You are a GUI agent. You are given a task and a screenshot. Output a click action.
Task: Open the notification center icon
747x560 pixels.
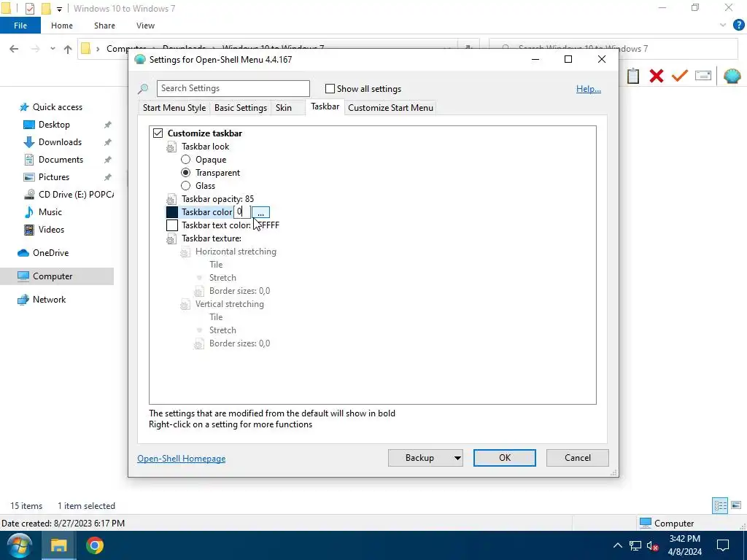pyautogui.click(x=723, y=545)
